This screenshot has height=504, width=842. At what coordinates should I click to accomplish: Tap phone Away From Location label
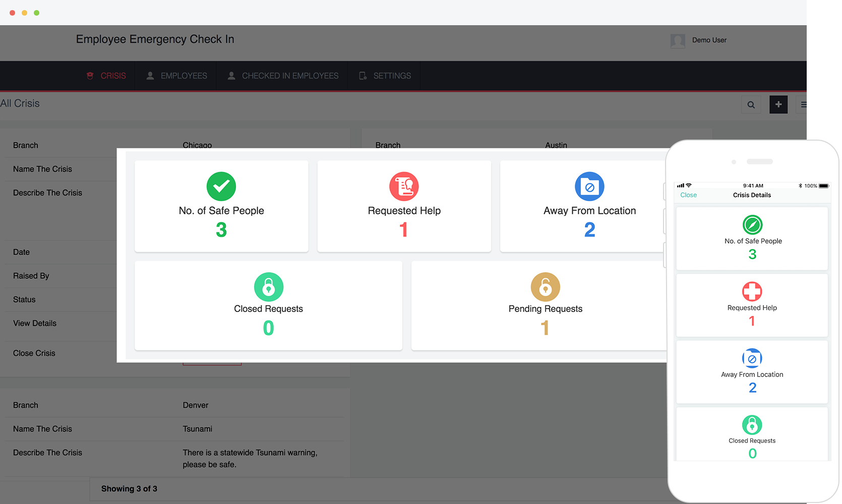752,374
